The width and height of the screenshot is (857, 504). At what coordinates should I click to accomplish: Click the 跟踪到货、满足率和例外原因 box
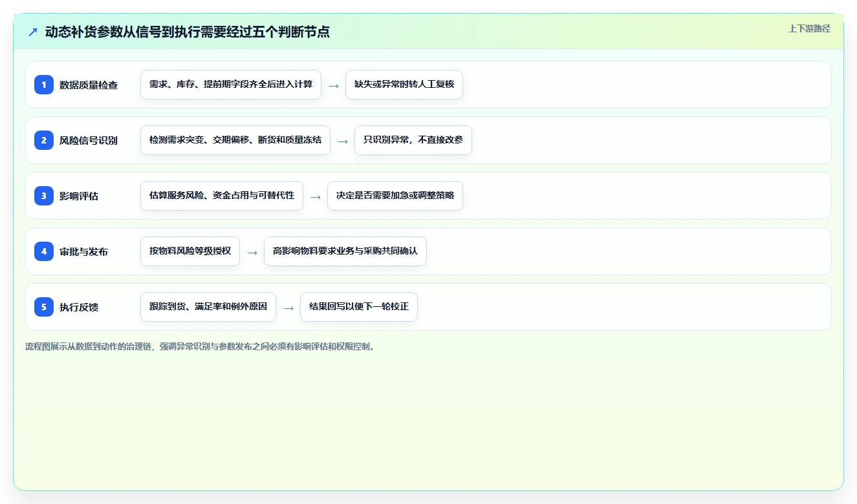click(208, 307)
